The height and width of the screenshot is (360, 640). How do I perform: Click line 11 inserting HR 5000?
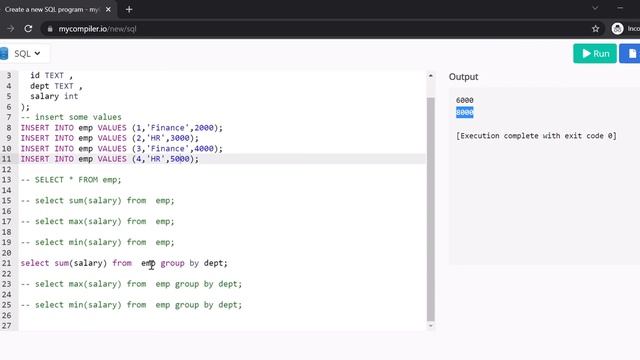click(x=110, y=159)
